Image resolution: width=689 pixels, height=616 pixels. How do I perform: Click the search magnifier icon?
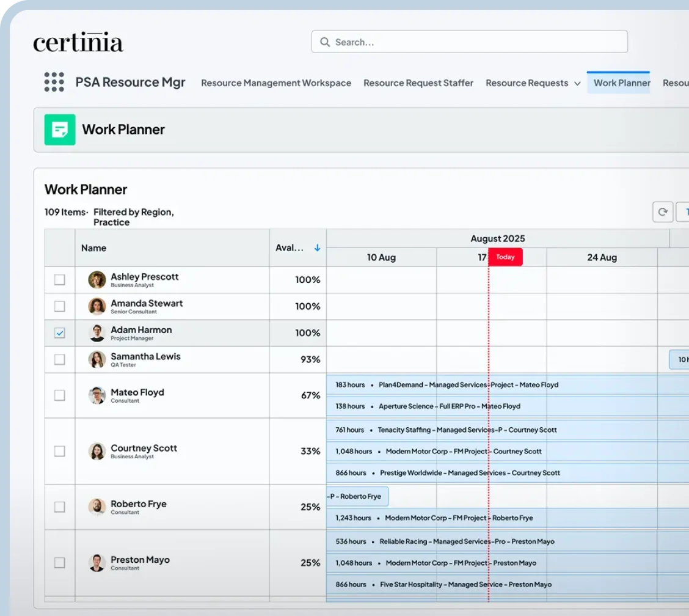pyautogui.click(x=325, y=42)
